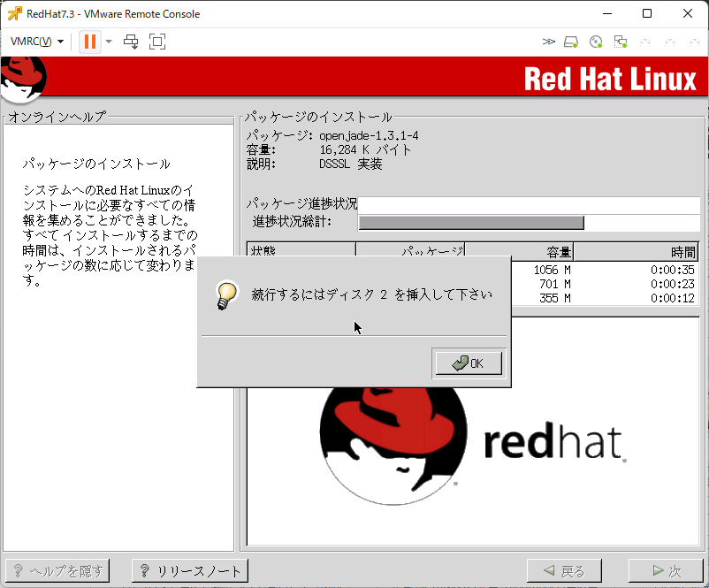Click the Next (次) button
This screenshot has height=588, width=709.
(666, 571)
